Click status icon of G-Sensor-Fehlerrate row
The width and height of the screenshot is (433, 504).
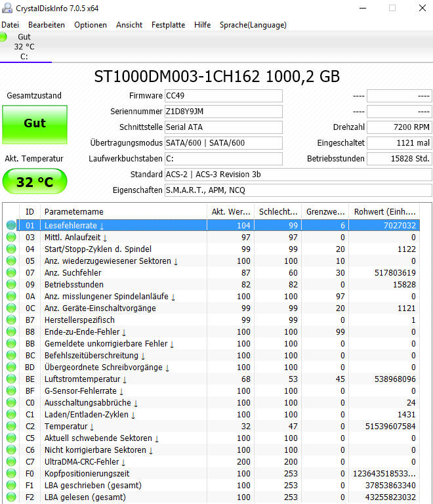[x=11, y=390]
